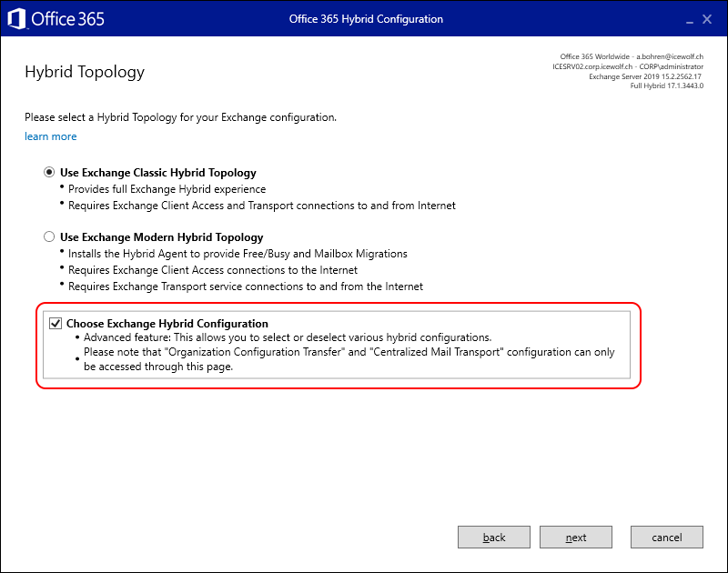Select Use Exchange Modern Hybrid Topology option

pyautogui.click(x=49, y=237)
